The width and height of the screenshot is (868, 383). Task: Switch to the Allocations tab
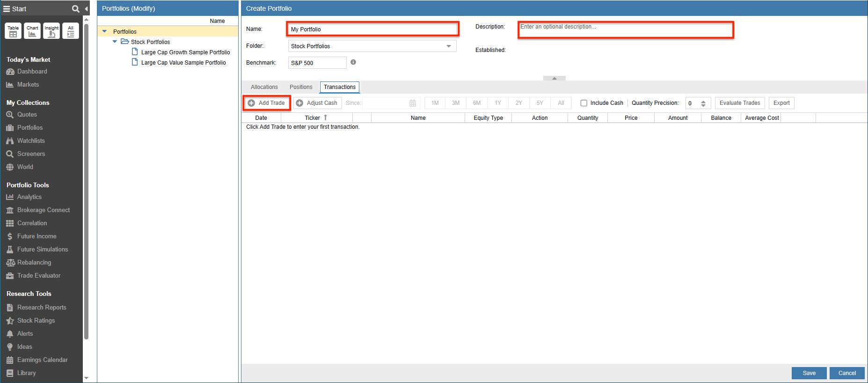264,87
